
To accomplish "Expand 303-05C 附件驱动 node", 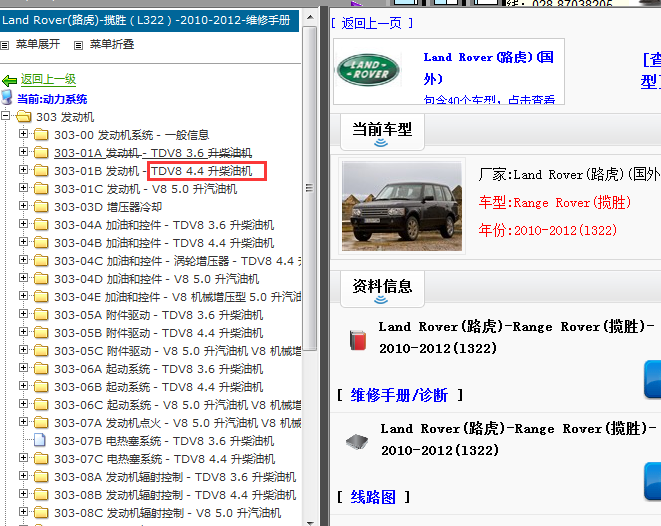I will [24, 349].
